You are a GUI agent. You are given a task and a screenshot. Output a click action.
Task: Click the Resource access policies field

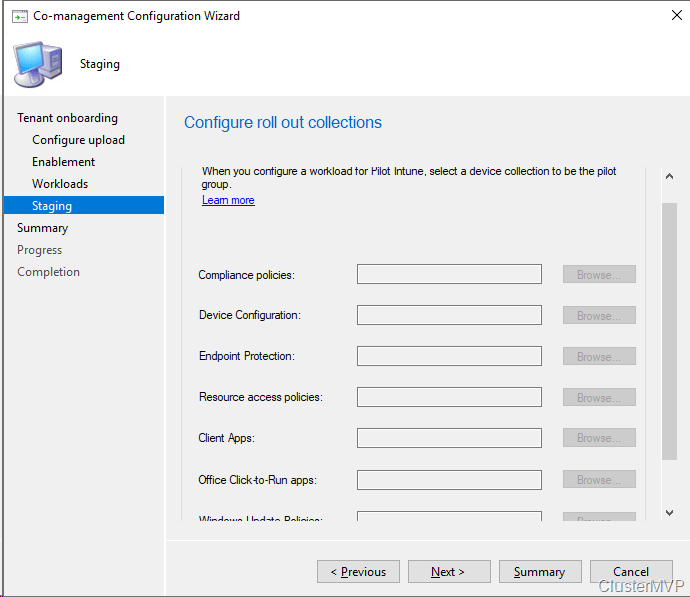tap(449, 397)
